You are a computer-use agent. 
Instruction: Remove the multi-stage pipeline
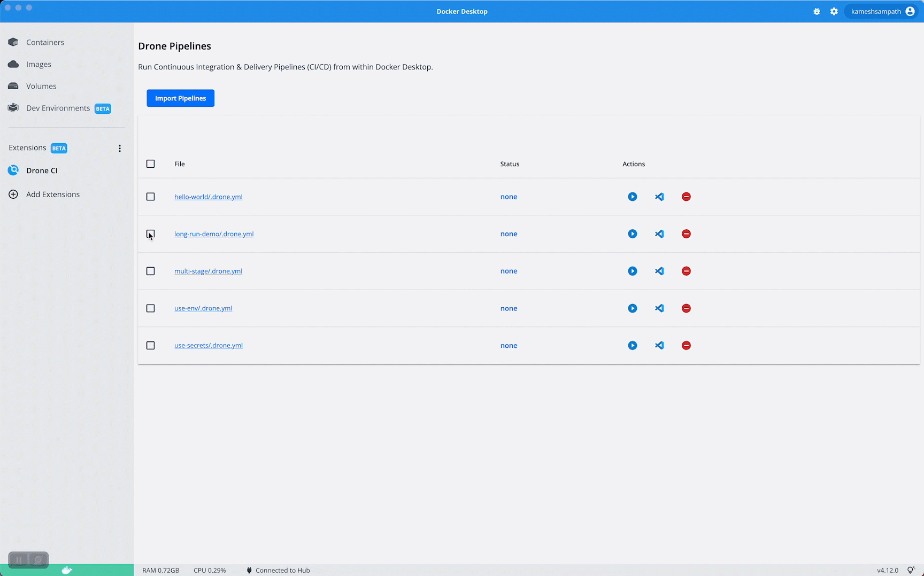[x=686, y=271]
